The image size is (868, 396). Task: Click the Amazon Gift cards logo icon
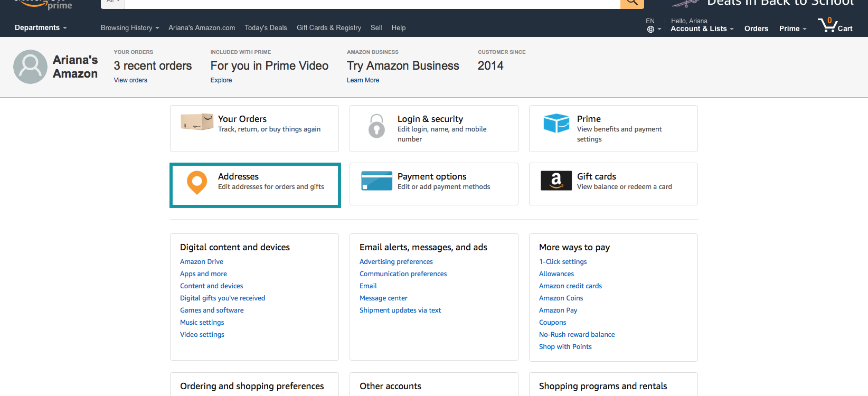tap(556, 181)
